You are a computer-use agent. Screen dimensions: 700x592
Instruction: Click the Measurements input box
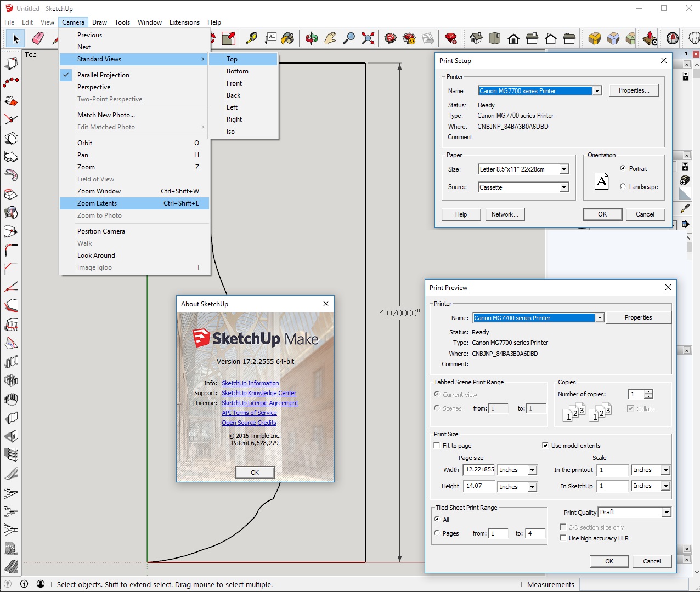click(x=633, y=584)
